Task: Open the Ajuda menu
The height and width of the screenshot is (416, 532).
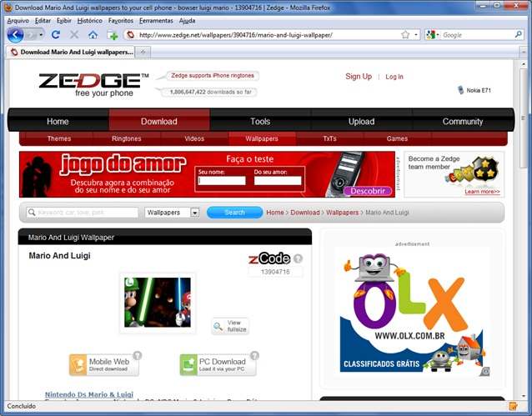Action: pyautogui.click(x=187, y=21)
